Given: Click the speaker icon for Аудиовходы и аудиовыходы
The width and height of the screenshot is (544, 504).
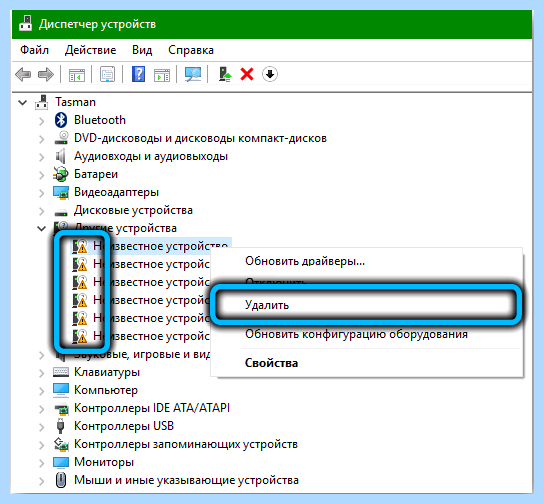Looking at the screenshot, I should pos(61,156).
